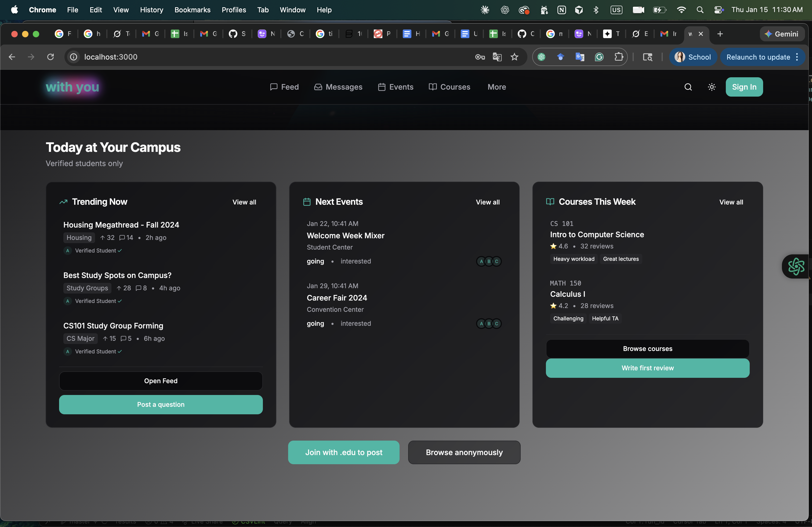Viewport: 812px width, 527px height.
Task: Click the password key icon in address bar
Action: (x=480, y=57)
